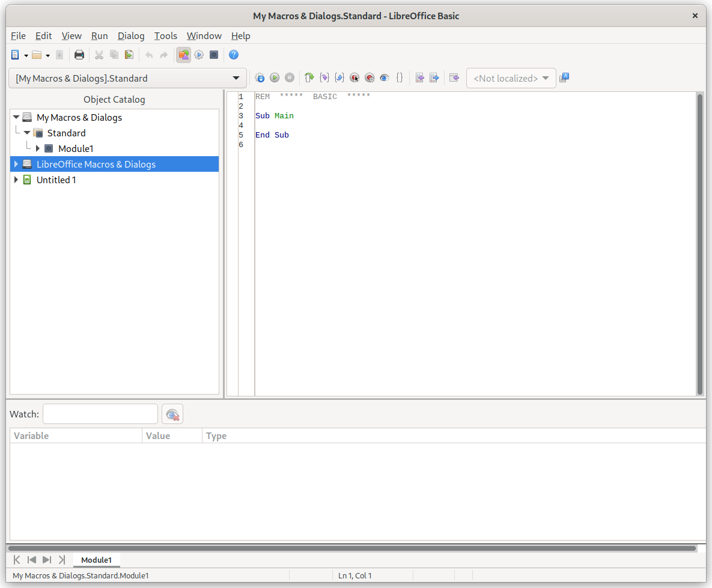Open the library selector combo box
The width and height of the screenshot is (712, 588).
click(x=127, y=78)
